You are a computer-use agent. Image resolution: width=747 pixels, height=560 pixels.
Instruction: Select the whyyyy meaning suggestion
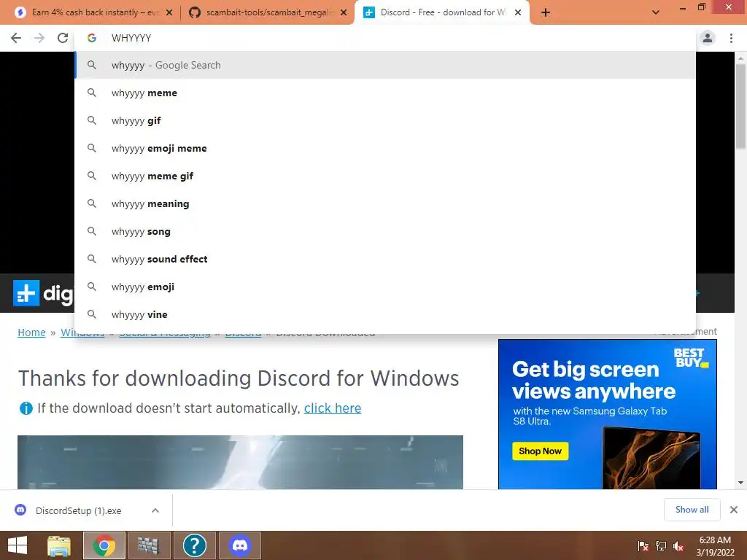click(x=385, y=203)
